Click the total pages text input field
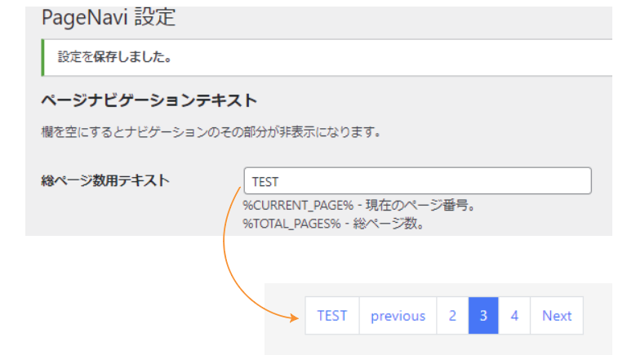627x364 pixels. (417, 181)
